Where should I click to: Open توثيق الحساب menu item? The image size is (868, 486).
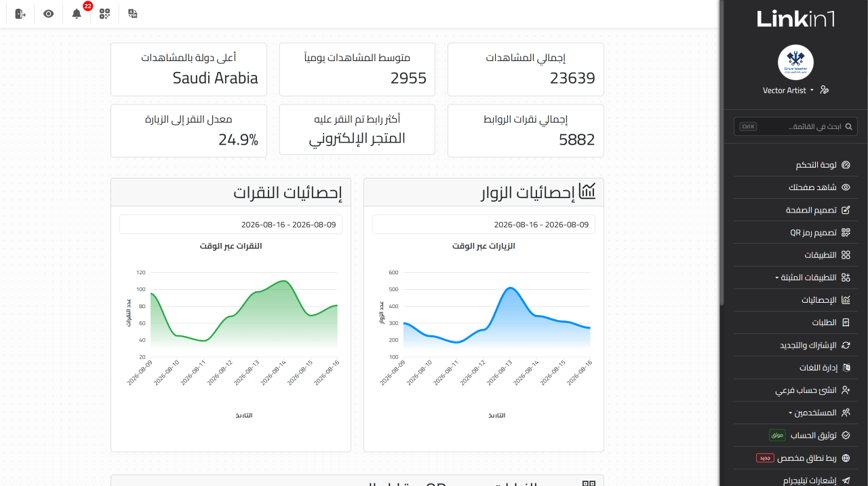(x=795, y=435)
